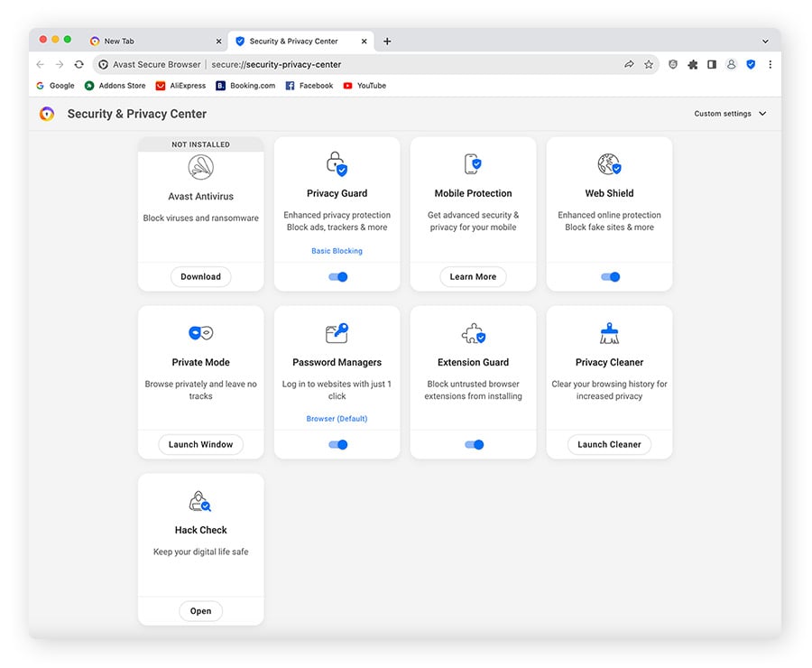812x668 pixels.
Task: Bookmark page with the star icon
Action: (x=649, y=64)
